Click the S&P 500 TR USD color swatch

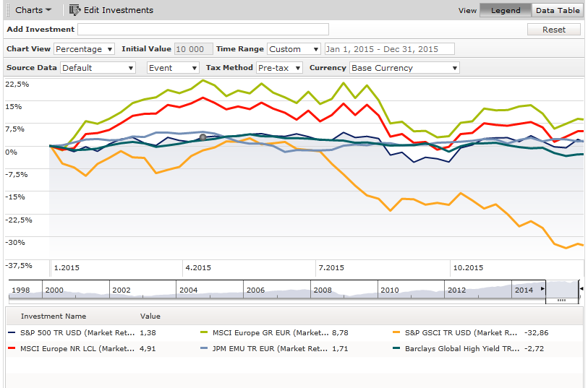12,332
